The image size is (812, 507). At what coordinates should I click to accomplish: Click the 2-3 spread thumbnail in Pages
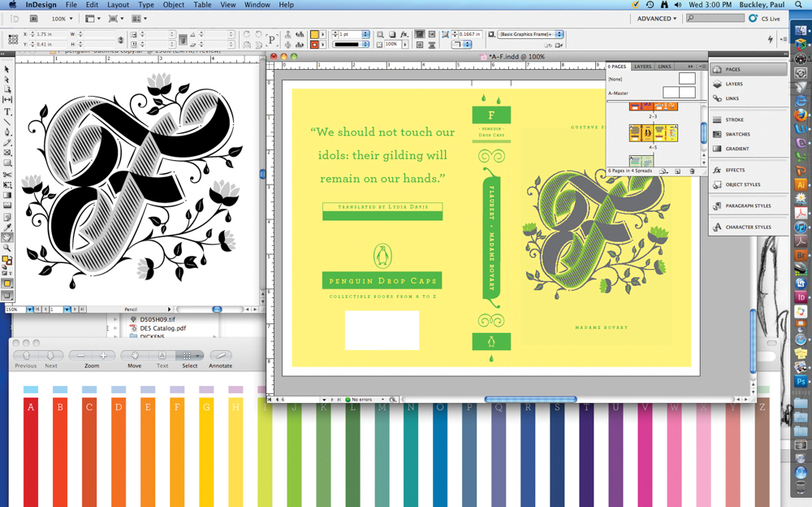tap(653, 107)
